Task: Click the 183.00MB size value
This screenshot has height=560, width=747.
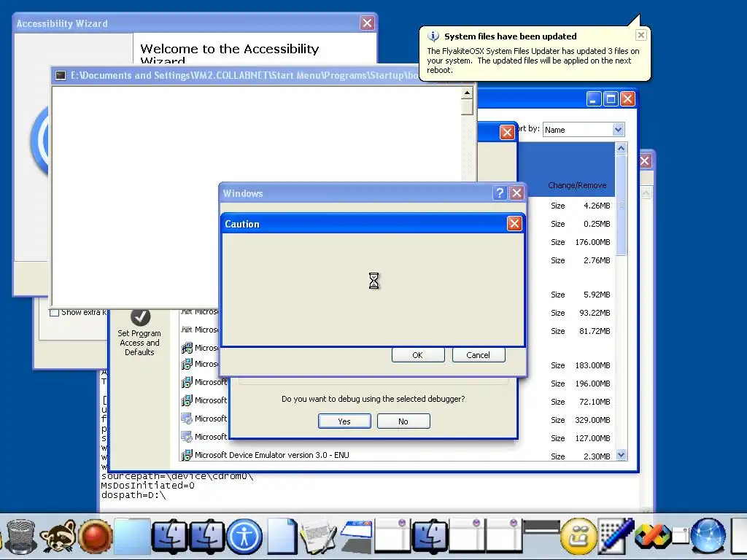Action: [x=592, y=365]
